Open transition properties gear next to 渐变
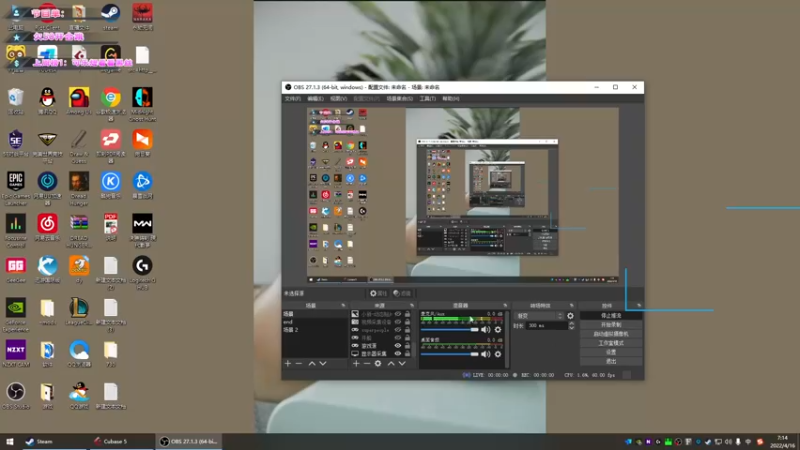 tap(570, 316)
